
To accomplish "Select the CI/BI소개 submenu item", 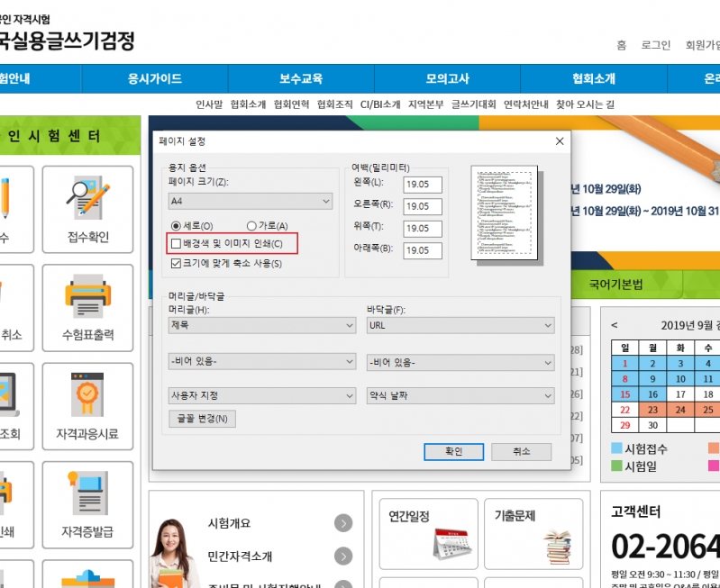I will [x=380, y=104].
